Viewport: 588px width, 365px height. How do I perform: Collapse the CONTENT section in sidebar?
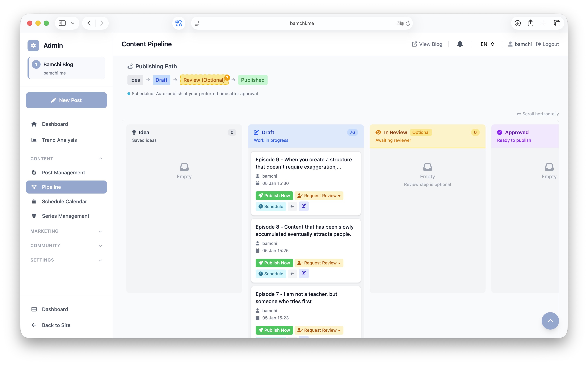coord(100,159)
